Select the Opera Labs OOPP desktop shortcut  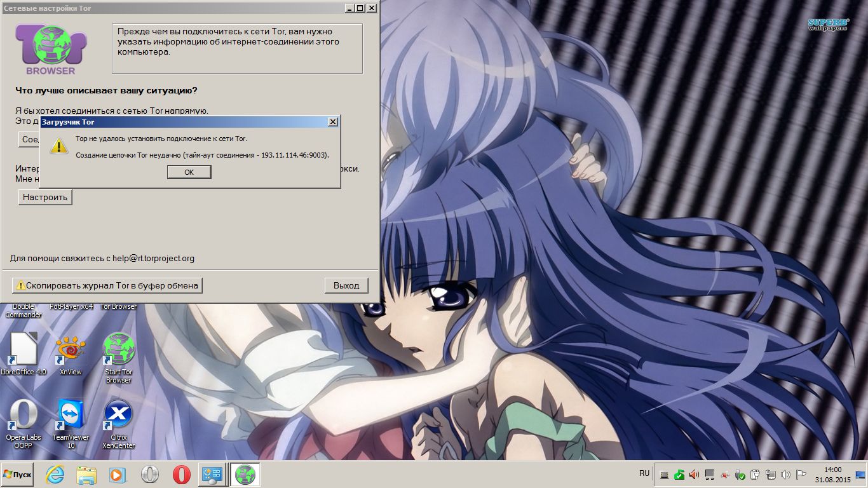point(24,423)
